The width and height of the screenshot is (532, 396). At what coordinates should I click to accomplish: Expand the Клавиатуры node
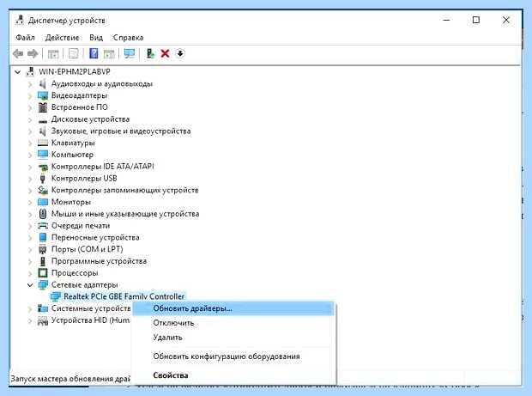(x=30, y=143)
